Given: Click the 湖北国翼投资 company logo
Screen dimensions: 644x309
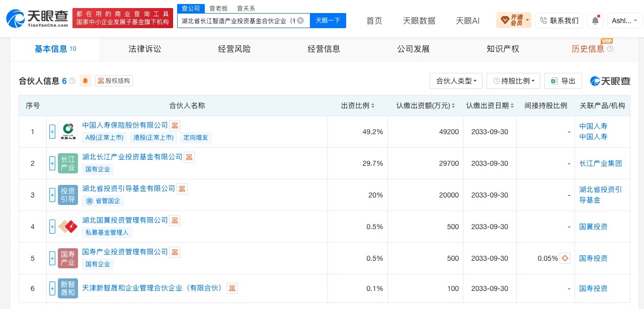Looking at the screenshot, I should pos(68,227).
